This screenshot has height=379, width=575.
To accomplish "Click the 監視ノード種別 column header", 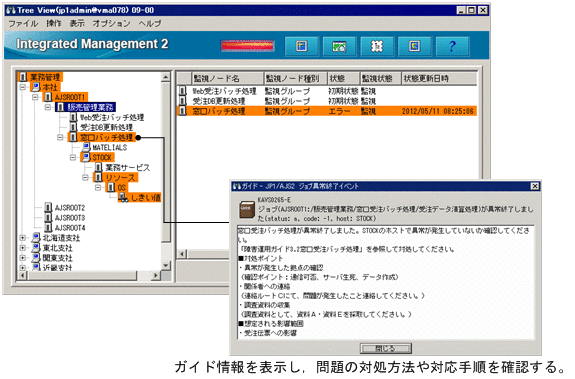I will click(295, 78).
